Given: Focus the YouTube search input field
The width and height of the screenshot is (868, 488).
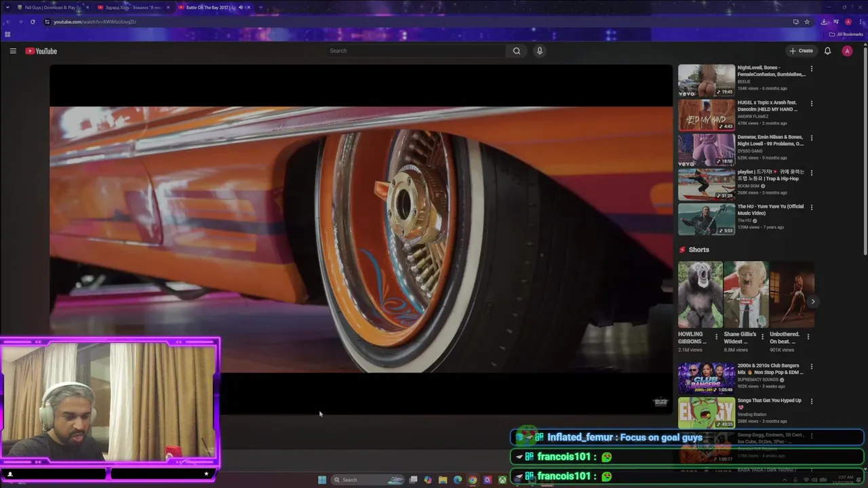Looking at the screenshot, I should pyautogui.click(x=415, y=51).
